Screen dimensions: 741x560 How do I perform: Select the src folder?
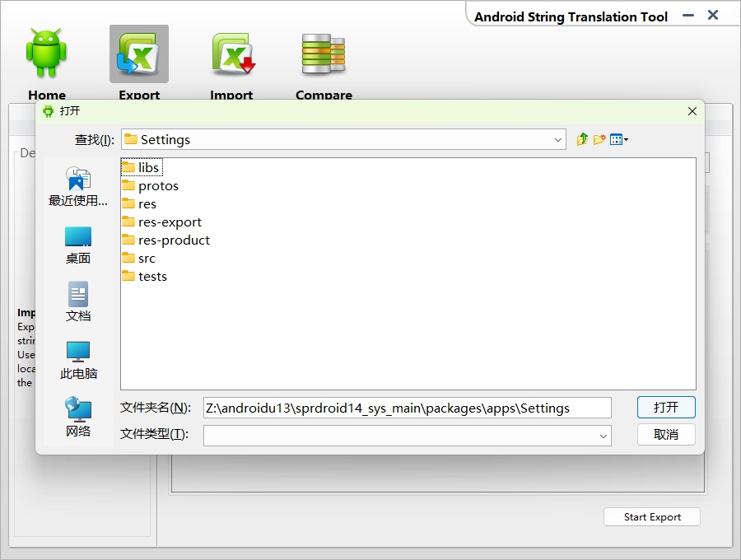(138, 259)
